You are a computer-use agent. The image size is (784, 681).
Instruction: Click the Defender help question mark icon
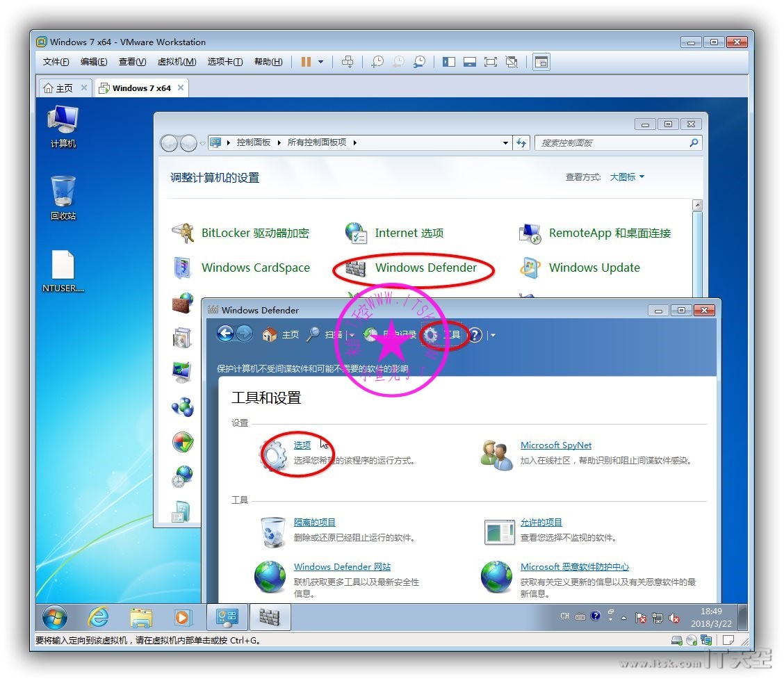point(475,335)
